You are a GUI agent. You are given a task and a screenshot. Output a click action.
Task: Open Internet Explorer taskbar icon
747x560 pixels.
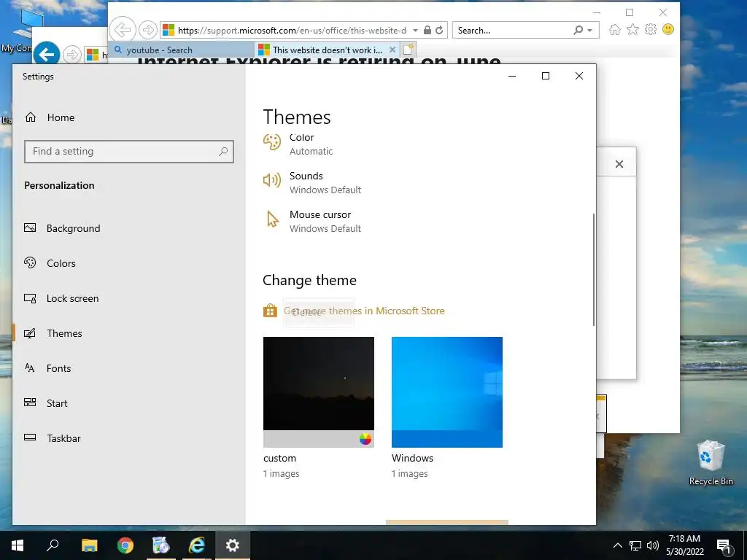point(196,545)
